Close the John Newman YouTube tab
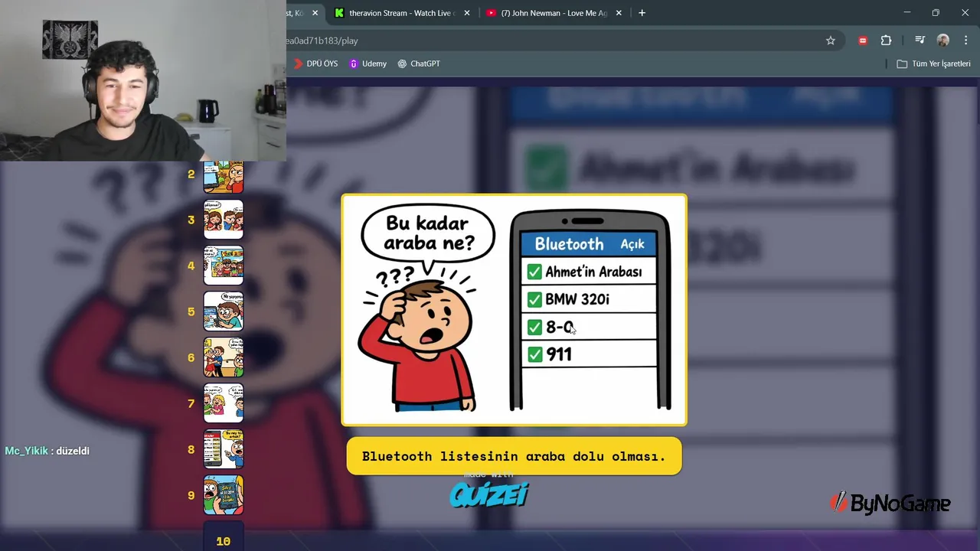This screenshot has height=551, width=980. pos(619,13)
